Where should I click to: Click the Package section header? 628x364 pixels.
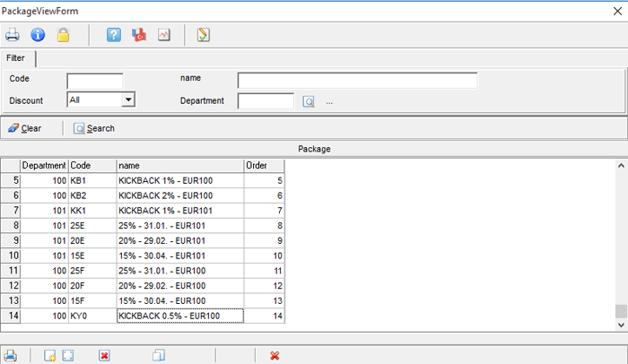314,149
